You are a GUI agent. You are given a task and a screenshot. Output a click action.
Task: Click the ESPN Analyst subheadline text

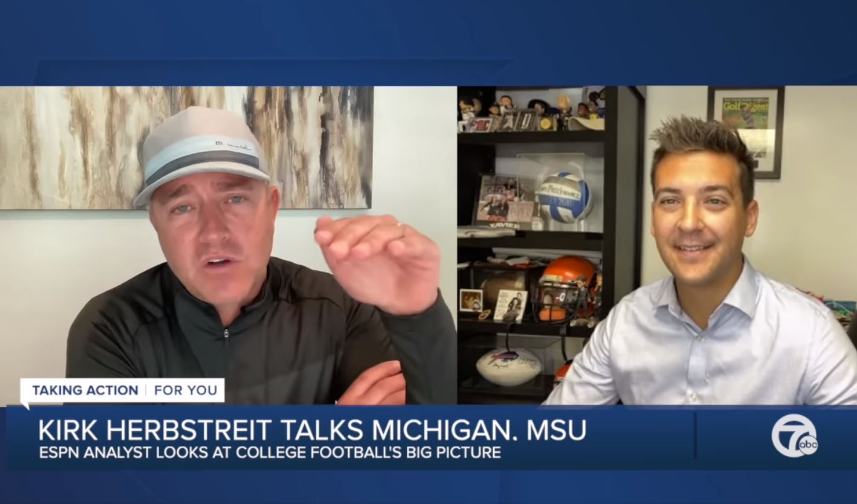[270, 453]
